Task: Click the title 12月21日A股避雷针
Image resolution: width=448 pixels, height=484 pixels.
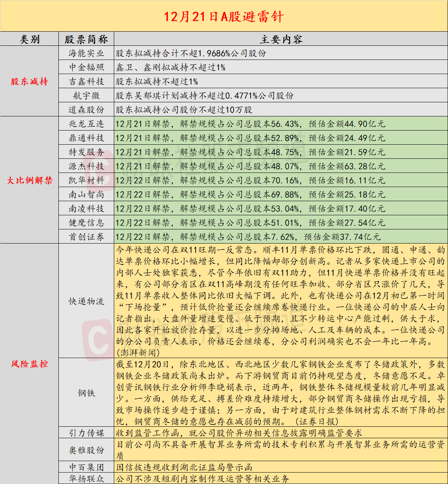Action: [224, 16]
